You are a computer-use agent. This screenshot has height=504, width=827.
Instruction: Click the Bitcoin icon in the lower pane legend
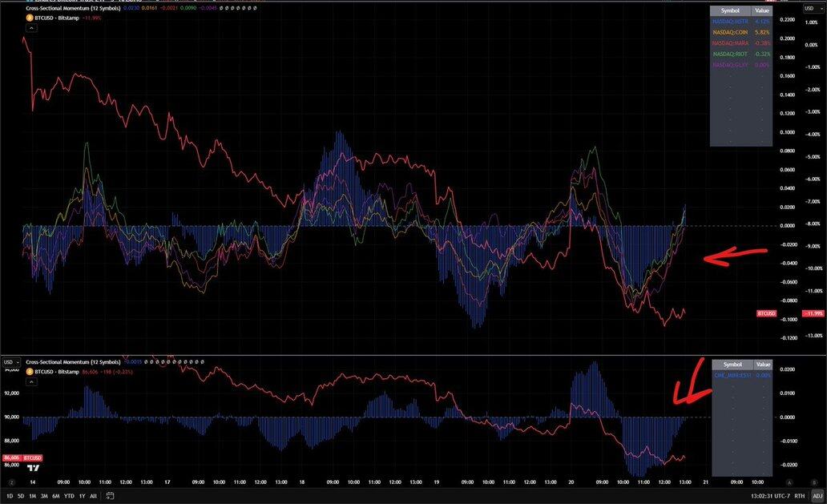click(30, 373)
